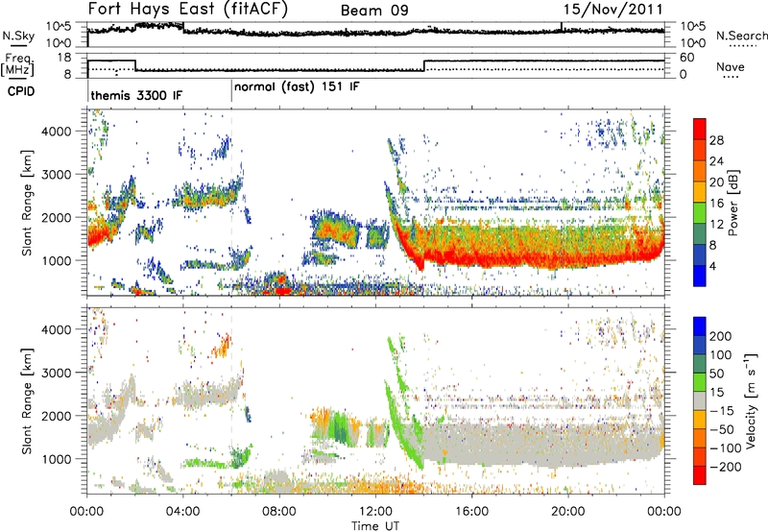Viewport: 768px width, 532px height.
Task: Select the "Beam 09" heading text
Action: pos(374,11)
